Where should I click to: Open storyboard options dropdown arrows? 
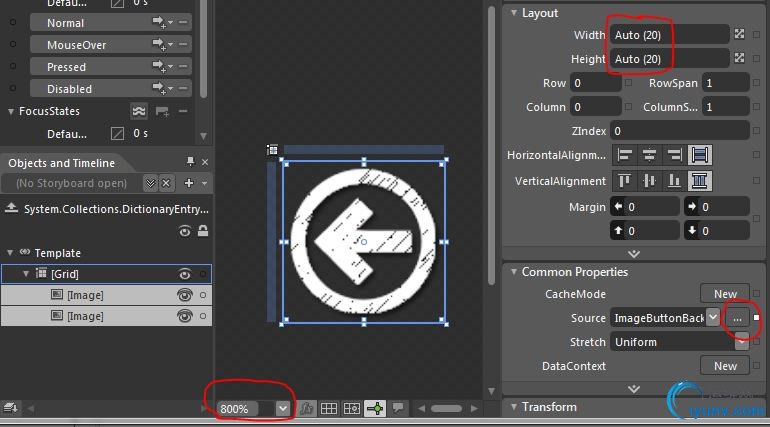pyautogui.click(x=150, y=183)
